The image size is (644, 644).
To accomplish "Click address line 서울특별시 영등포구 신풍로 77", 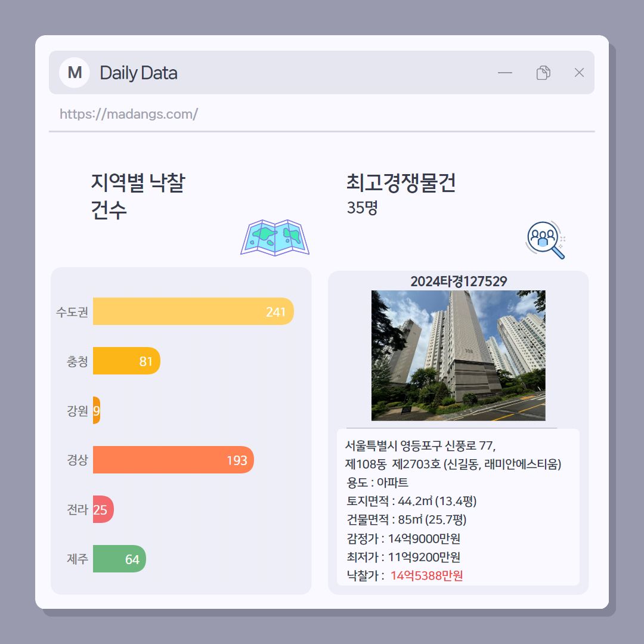I will click(x=420, y=445).
